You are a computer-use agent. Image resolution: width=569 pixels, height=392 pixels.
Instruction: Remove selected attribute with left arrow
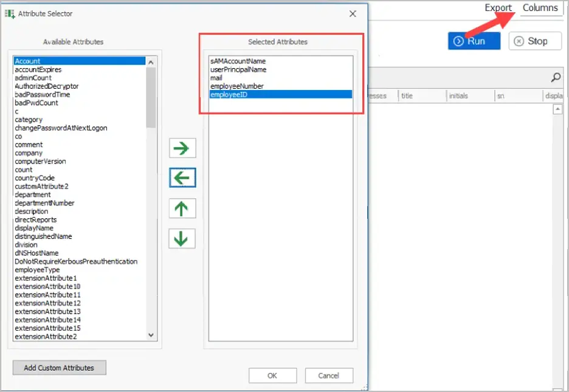click(x=182, y=177)
